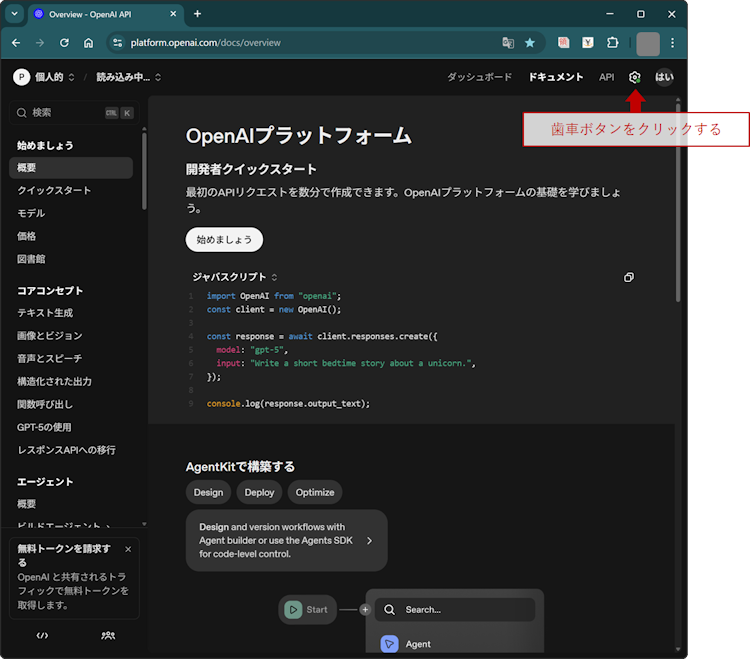The height and width of the screenshot is (659, 750).
Task: Open the 読み込み中 project dropdown
Action: [x=128, y=77]
